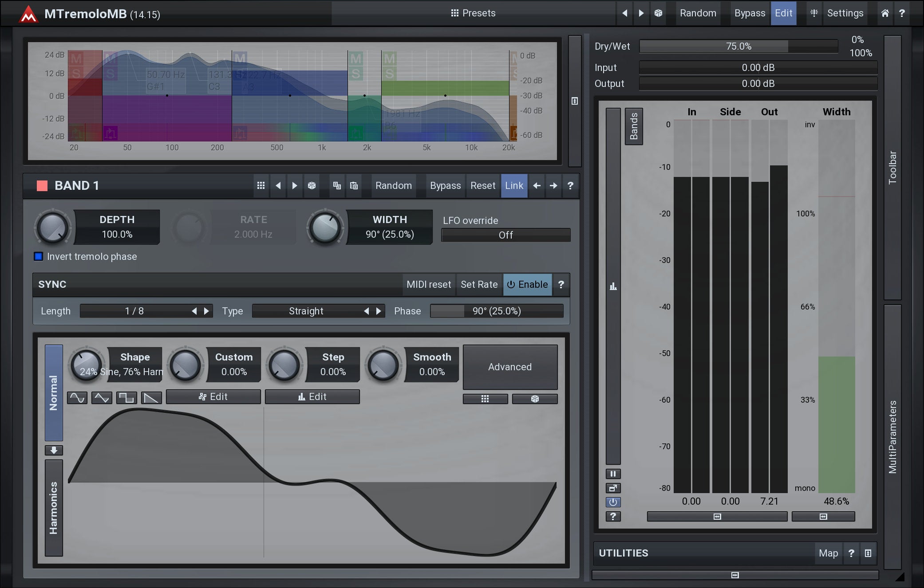Toggle Invert tremolo phase checkbox

[39, 256]
